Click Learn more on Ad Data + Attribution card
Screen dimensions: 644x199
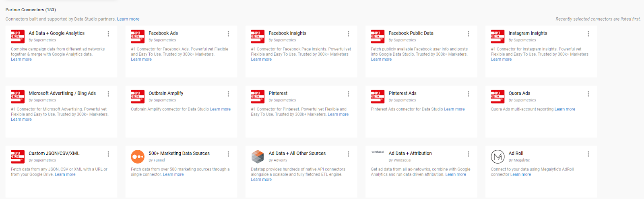click(456, 174)
